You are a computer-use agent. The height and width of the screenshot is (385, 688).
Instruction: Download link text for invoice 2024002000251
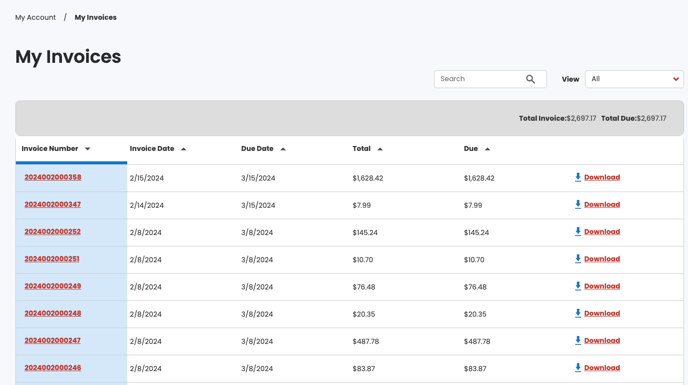tap(602, 259)
